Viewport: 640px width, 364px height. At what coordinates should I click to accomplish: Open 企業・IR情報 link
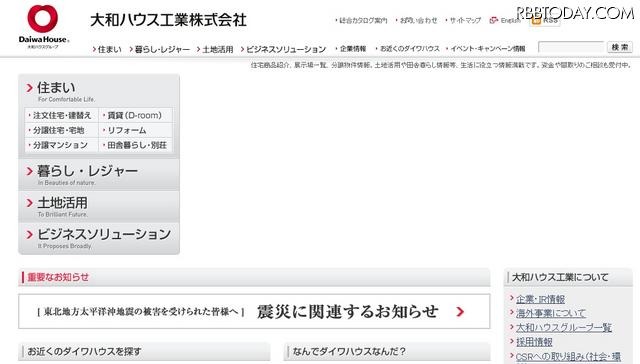coord(540,299)
